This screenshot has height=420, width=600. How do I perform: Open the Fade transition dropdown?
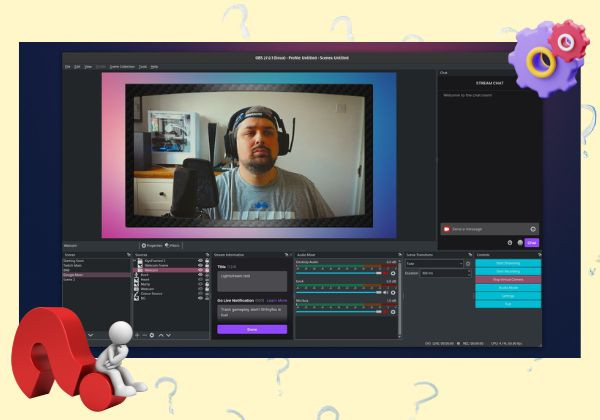(434, 264)
